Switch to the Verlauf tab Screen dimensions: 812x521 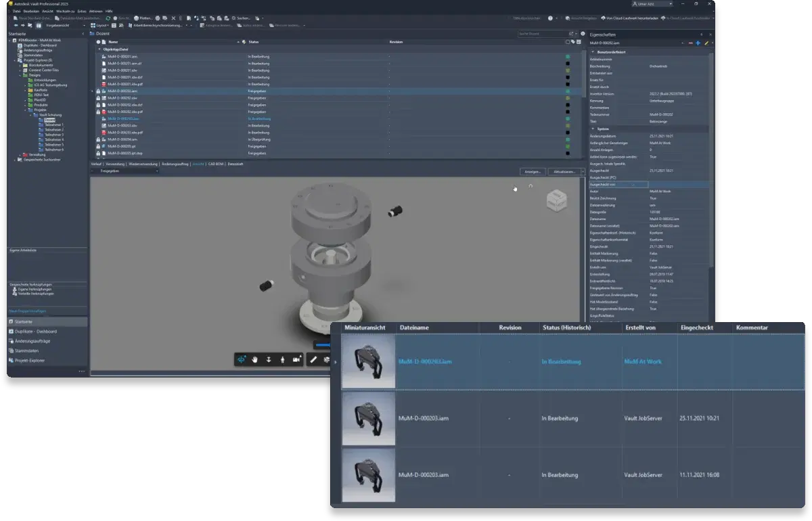(96, 164)
